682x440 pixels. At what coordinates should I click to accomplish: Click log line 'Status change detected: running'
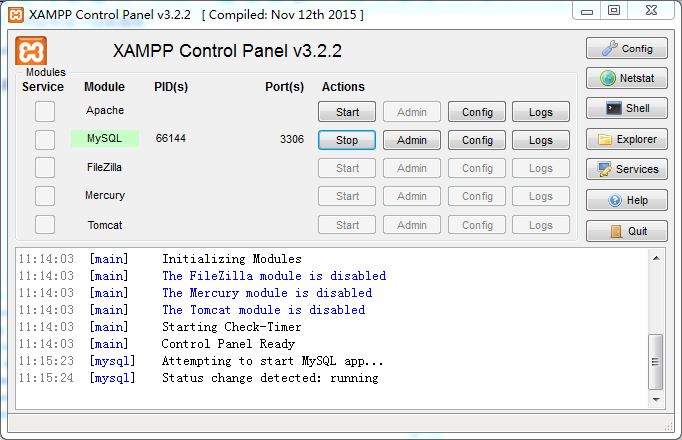pyautogui.click(x=270, y=378)
